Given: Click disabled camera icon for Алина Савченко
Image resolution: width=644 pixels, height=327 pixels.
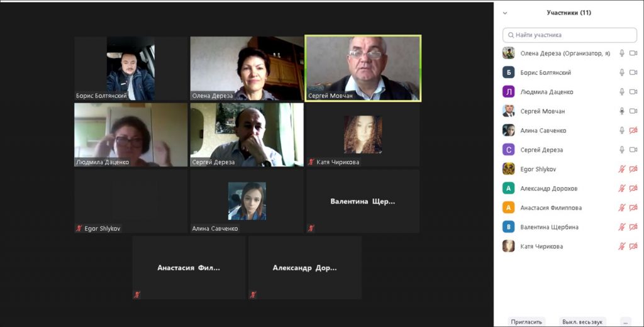Looking at the screenshot, I should [633, 130].
